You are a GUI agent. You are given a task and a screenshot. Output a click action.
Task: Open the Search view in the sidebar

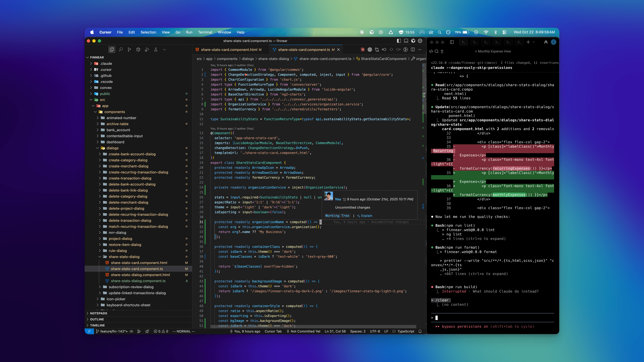121,49
